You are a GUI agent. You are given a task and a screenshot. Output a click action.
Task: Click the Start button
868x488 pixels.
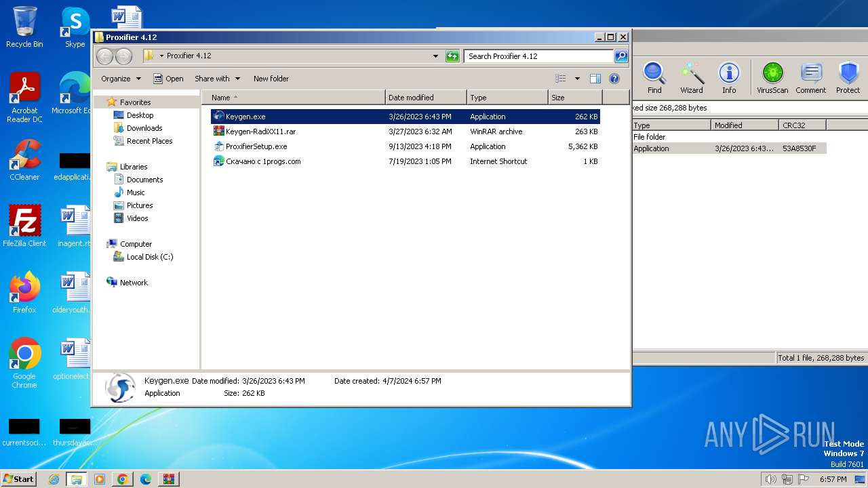coord(18,479)
